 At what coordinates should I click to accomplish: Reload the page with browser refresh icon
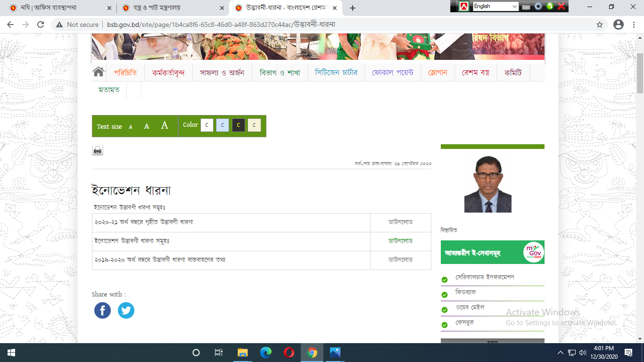pyautogui.click(x=41, y=25)
